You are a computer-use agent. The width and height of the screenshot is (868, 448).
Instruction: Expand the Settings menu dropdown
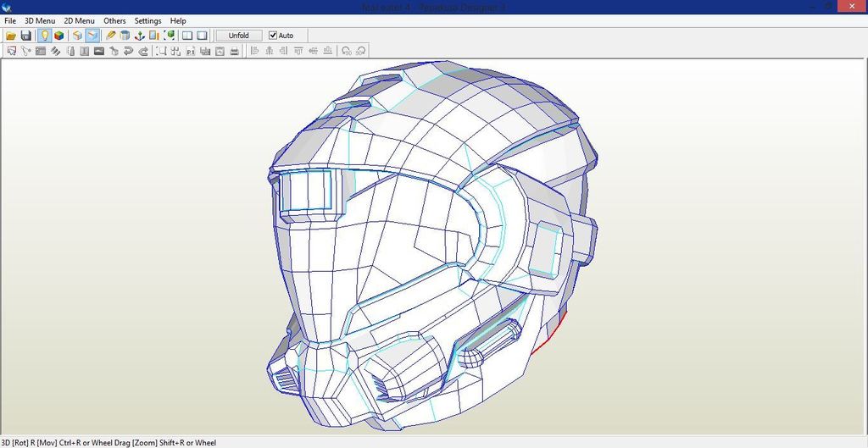point(147,20)
